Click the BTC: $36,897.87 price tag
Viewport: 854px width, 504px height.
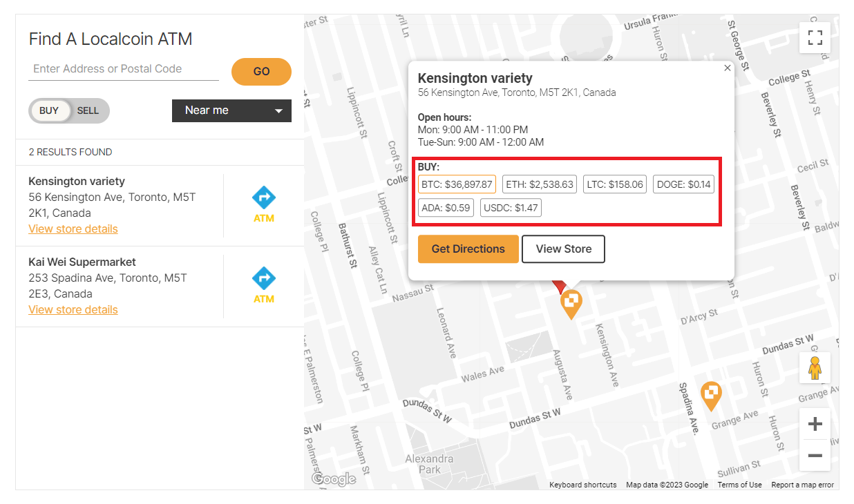[x=457, y=184]
